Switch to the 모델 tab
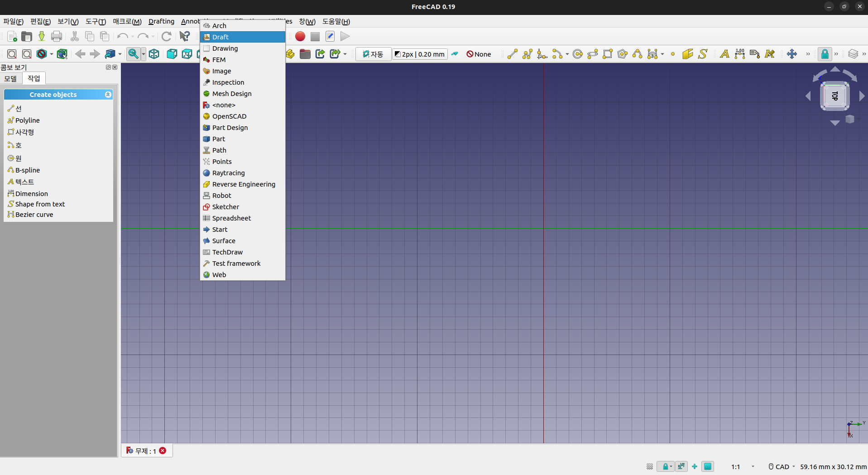 (x=11, y=79)
